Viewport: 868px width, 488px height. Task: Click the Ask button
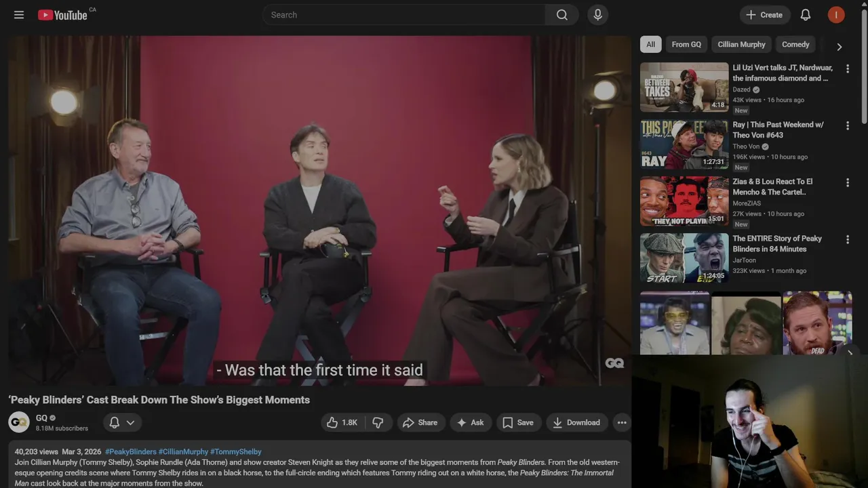point(471,422)
